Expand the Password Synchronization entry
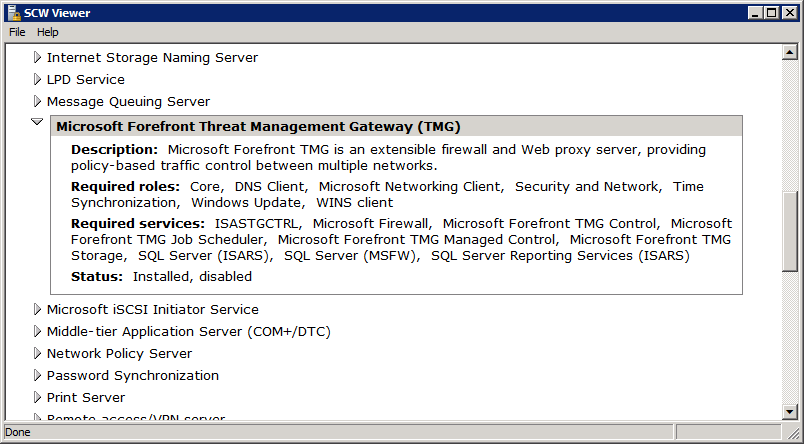The image size is (804, 444). pyautogui.click(x=37, y=376)
